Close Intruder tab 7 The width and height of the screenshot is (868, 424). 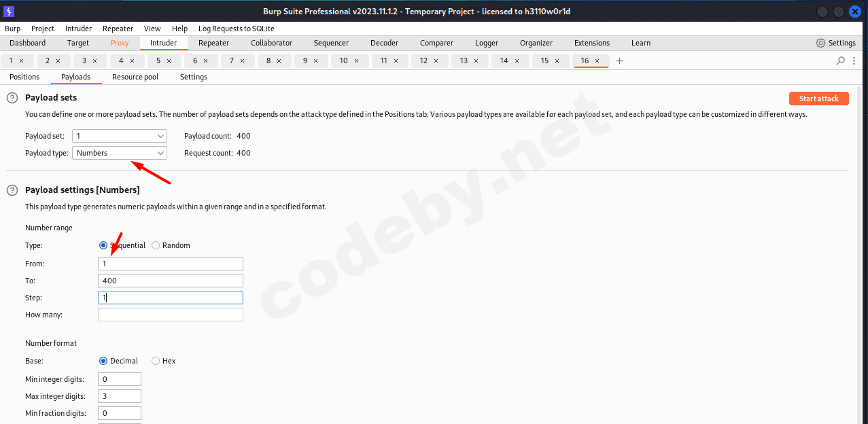coord(243,60)
